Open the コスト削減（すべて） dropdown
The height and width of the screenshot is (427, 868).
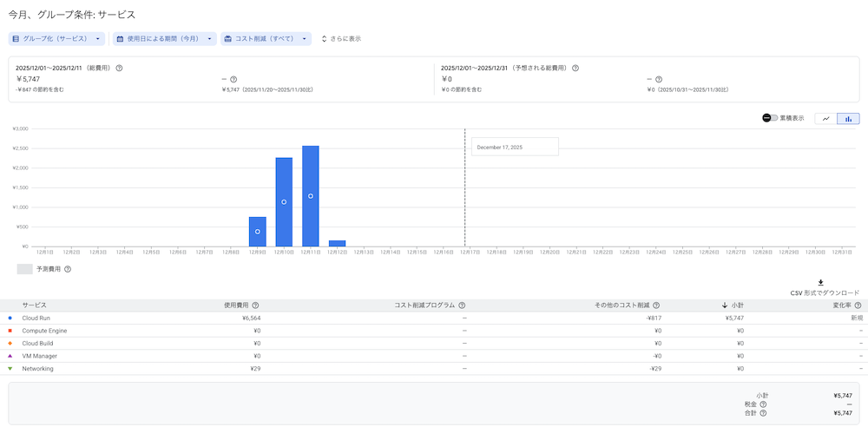point(266,39)
